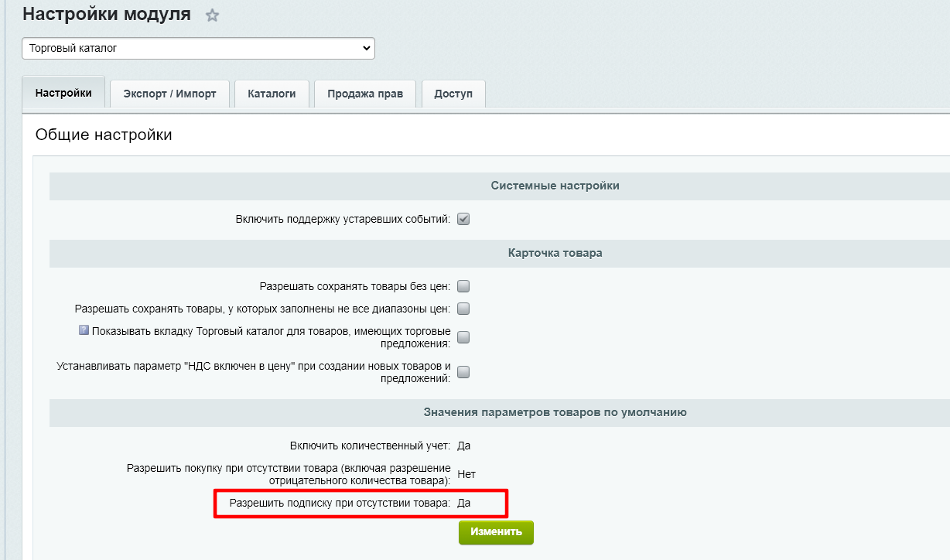This screenshot has height=560, width=950.
Task: Enable the НДС включен в цену checkbox
Action: click(463, 372)
